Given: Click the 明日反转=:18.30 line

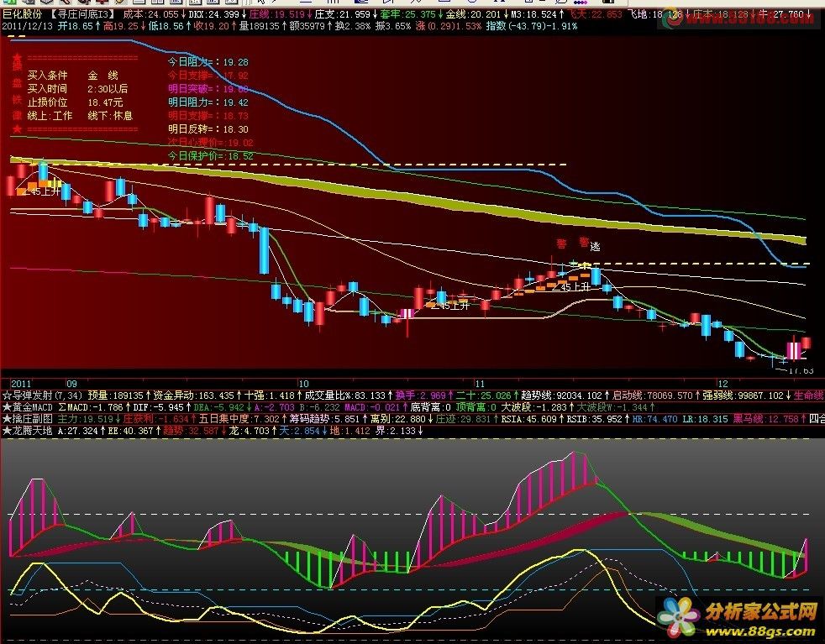Looking at the screenshot, I should [x=208, y=129].
